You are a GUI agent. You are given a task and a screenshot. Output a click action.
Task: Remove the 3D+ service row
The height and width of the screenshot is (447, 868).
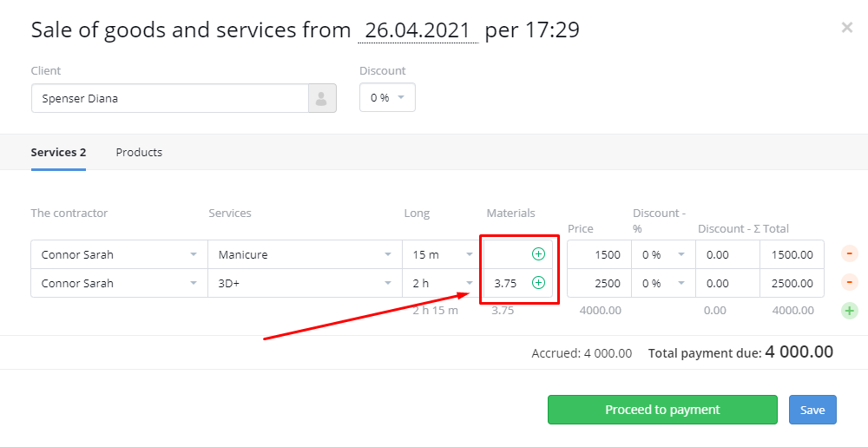849,282
